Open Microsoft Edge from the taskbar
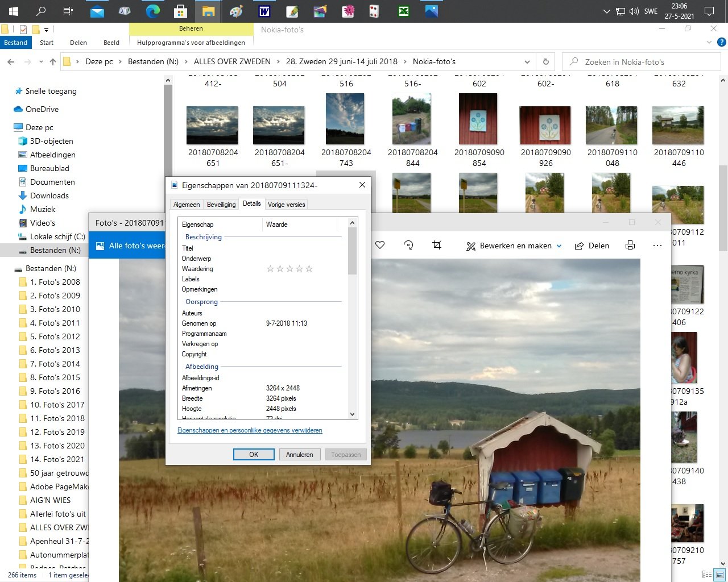This screenshot has height=582, width=728. 152,11
